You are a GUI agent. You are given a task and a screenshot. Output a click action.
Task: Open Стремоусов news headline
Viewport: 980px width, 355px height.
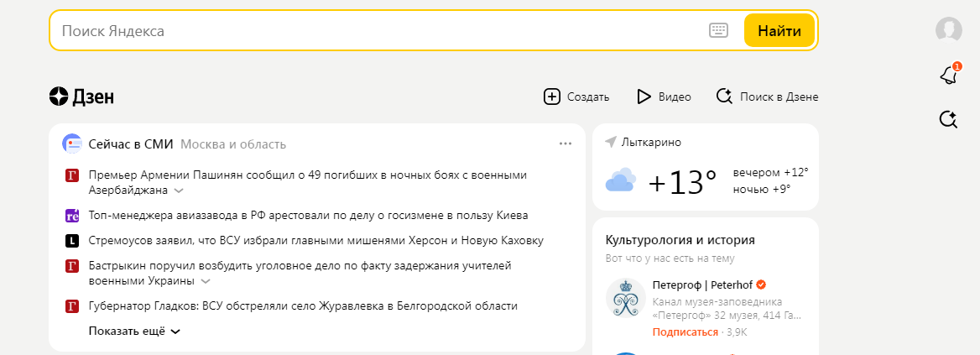click(315, 241)
